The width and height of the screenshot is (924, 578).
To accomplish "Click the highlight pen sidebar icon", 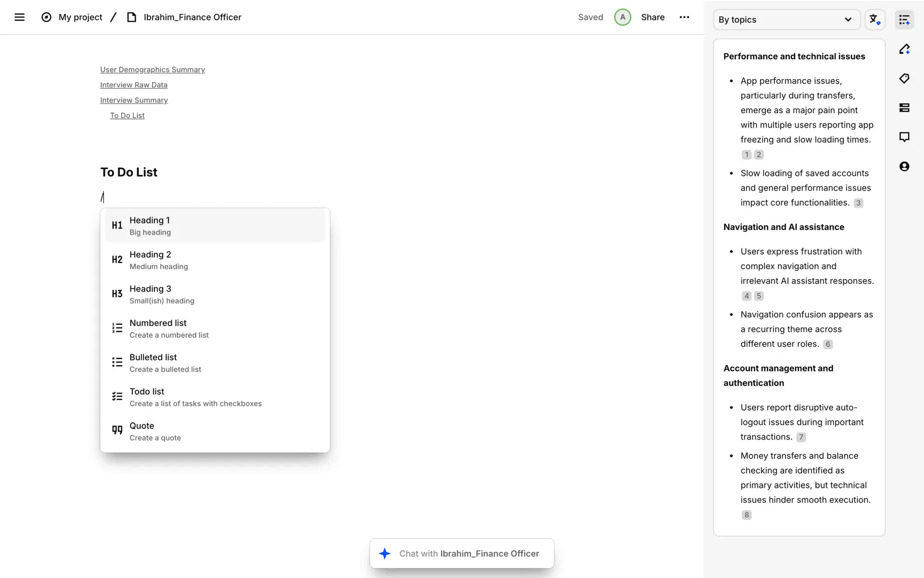I will coord(904,49).
